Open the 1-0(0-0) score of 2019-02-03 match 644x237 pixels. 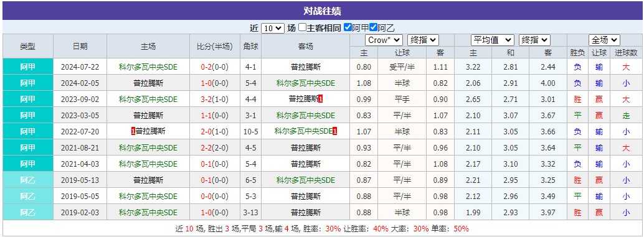tap(214, 213)
